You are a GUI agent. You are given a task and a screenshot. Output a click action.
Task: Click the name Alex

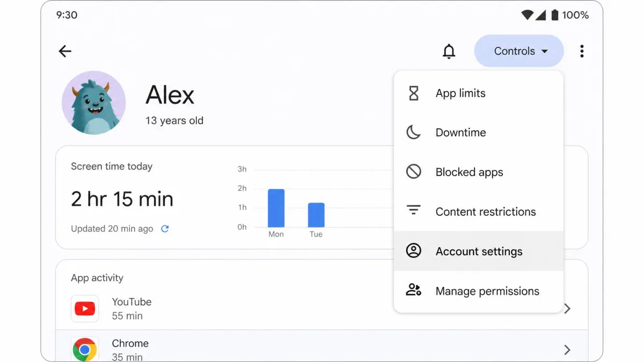[170, 95]
